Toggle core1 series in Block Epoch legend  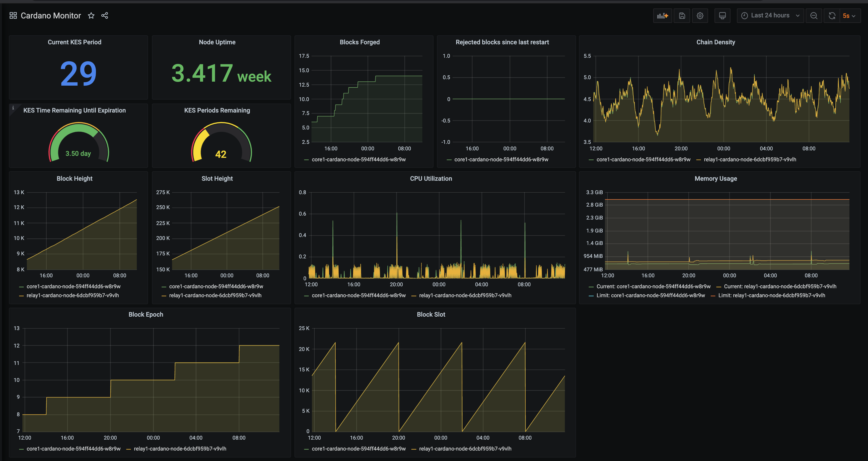pyautogui.click(x=73, y=449)
